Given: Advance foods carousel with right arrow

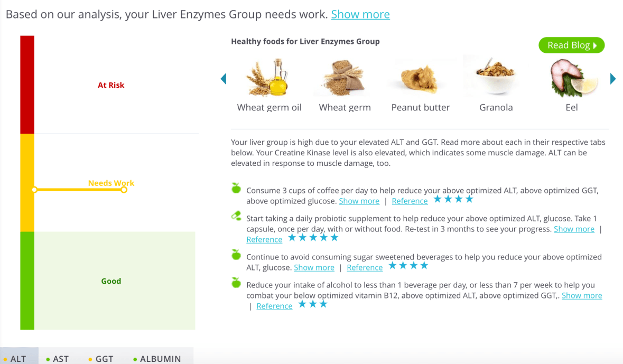Looking at the screenshot, I should pyautogui.click(x=612, y=79).
